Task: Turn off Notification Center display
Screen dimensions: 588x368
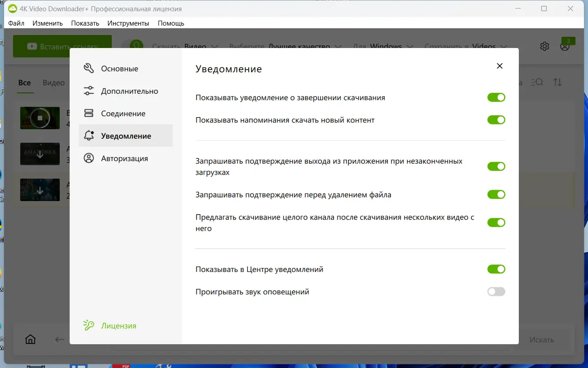Action: (x=496, y=269)
